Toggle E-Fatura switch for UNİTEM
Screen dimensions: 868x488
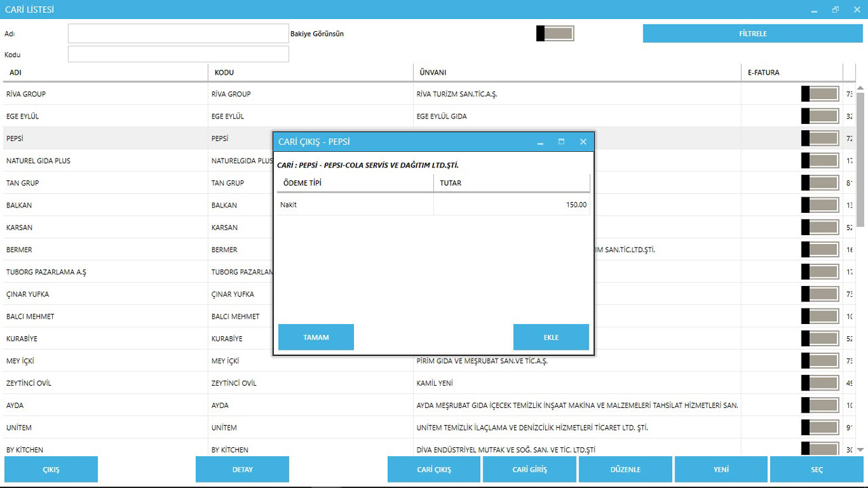coord(821,428)
